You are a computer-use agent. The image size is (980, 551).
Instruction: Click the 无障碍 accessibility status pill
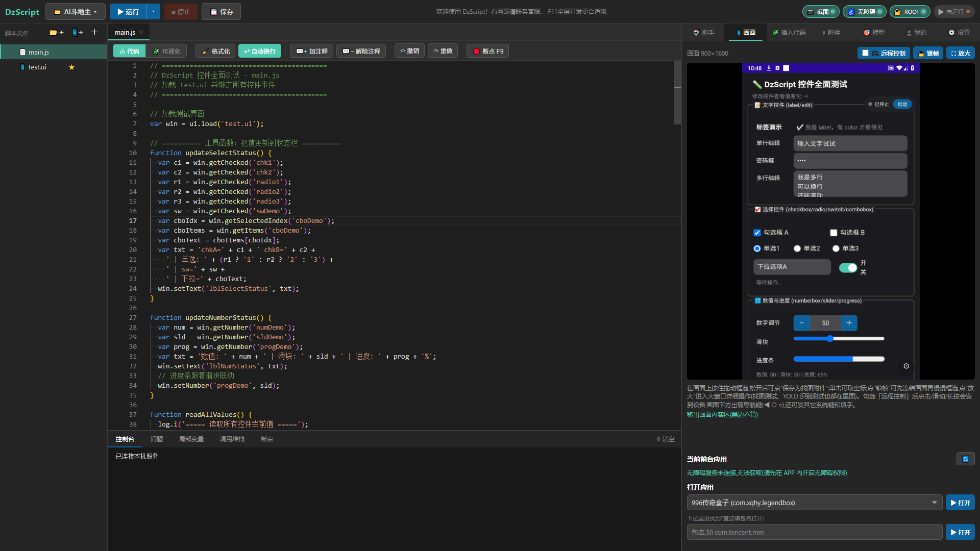(x=865, y=12)
